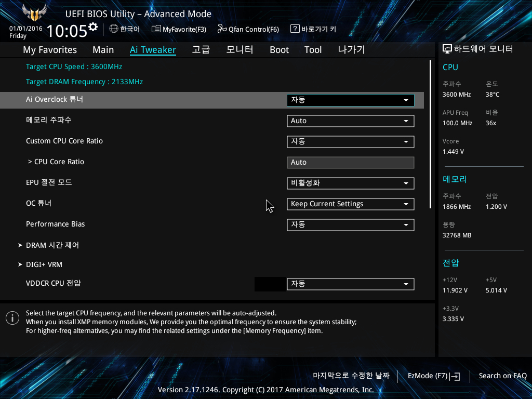
Task: Click the 38°C temperature value
Action: click(x=493, y=95)
